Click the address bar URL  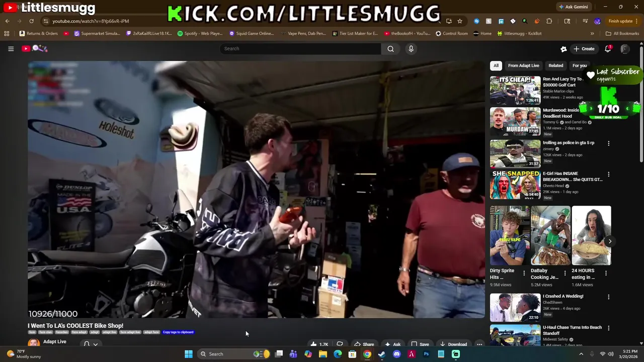[x=91, y=21]
